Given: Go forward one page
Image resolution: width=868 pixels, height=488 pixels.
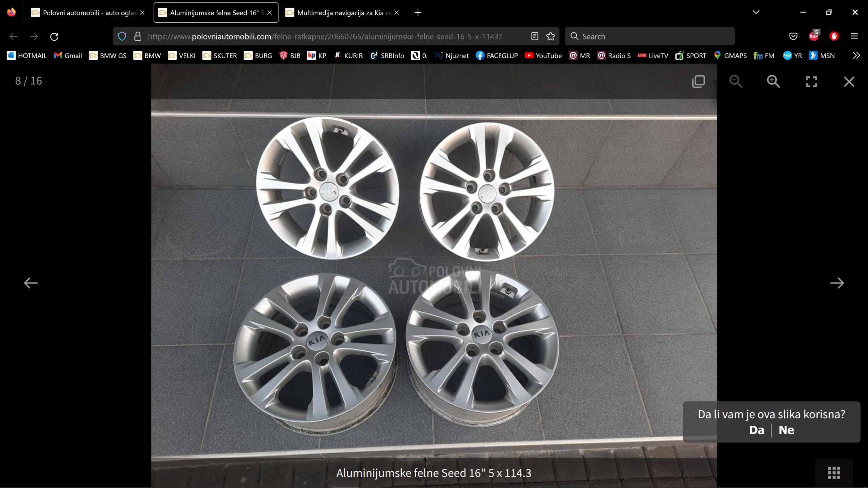Looking at the screenshot, I should coord(34,36).
